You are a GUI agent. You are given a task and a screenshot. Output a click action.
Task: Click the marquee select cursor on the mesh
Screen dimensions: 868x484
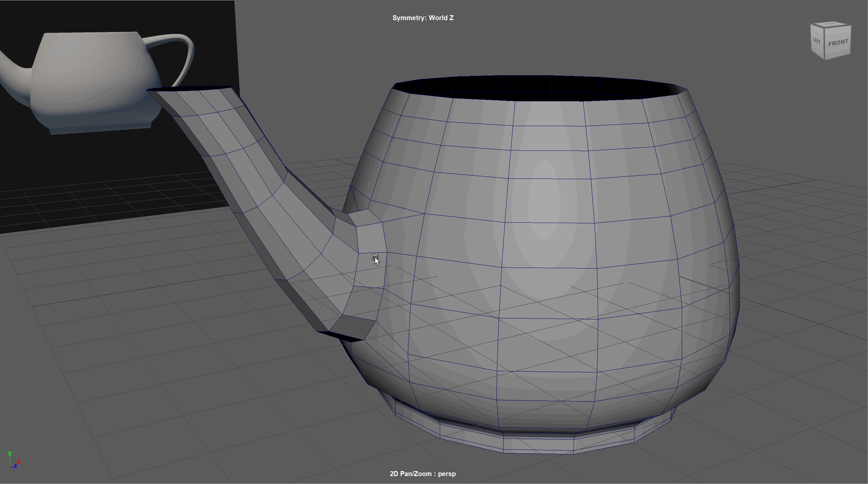[375, 258]
